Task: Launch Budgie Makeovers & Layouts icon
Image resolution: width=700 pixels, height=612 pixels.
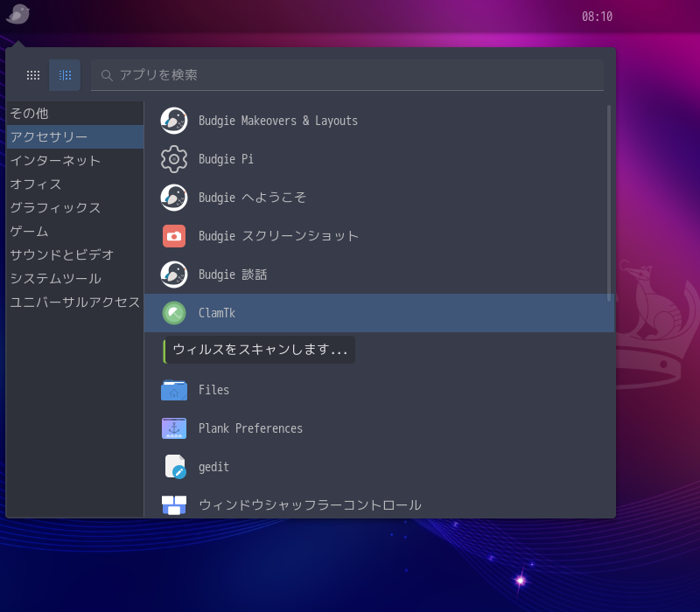Action: (174, 121)
